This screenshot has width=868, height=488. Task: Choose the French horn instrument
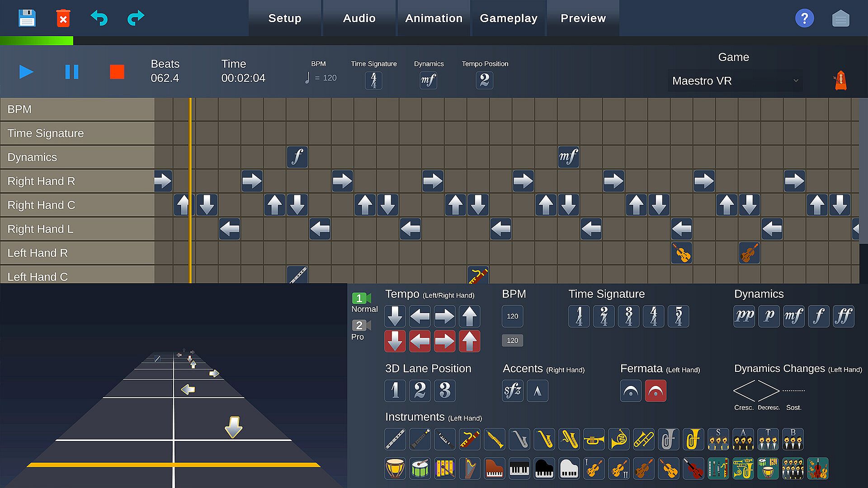(618, 439)
